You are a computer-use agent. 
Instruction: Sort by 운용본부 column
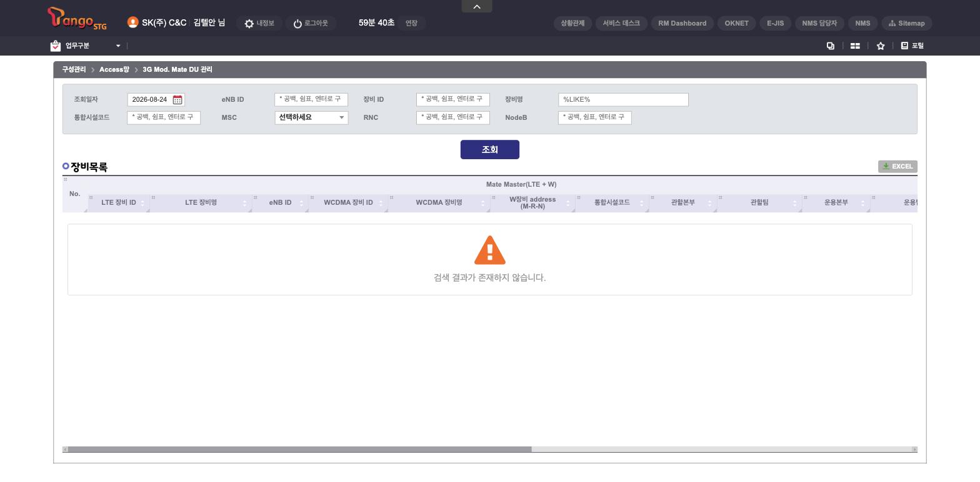(836, 203)
